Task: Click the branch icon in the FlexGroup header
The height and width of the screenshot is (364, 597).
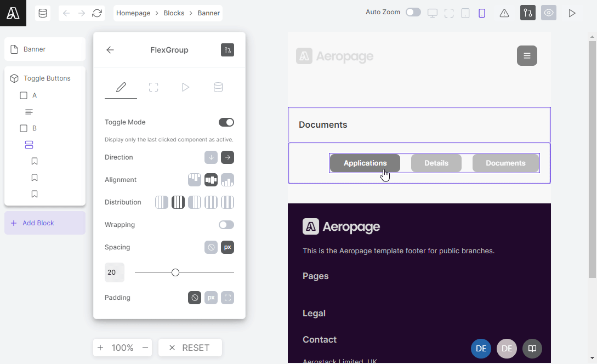Action: (228, 50)
